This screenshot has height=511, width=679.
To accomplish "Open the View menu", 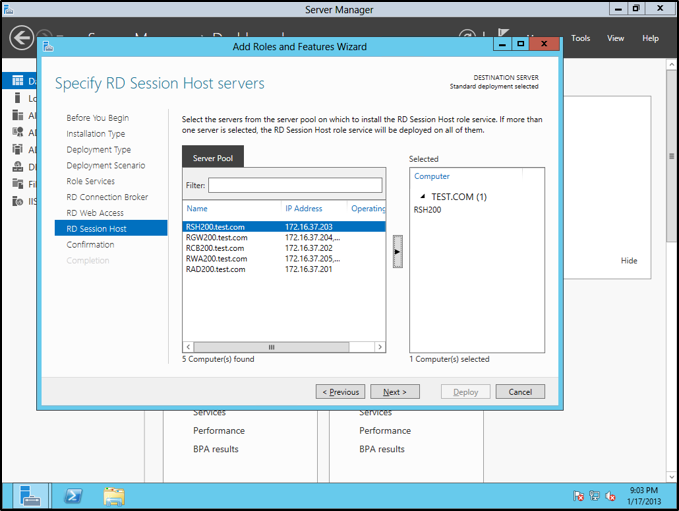I will pyautogui.click(x=615, y=38).
